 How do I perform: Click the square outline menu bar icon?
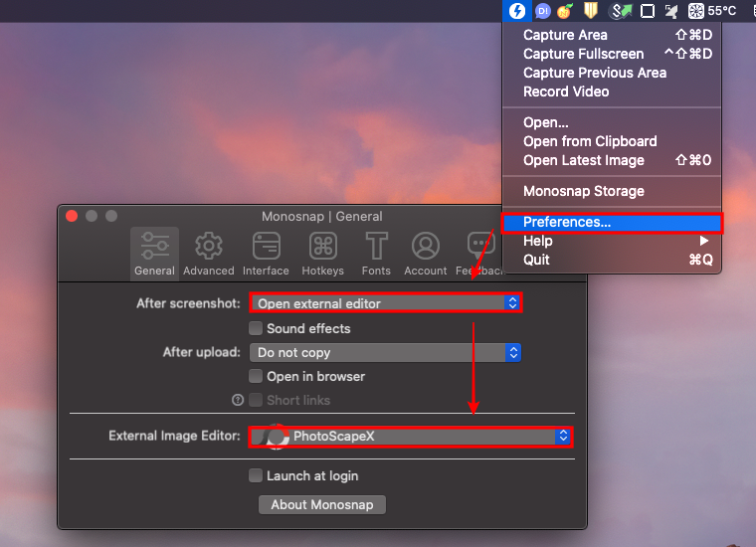click(647, 11)
